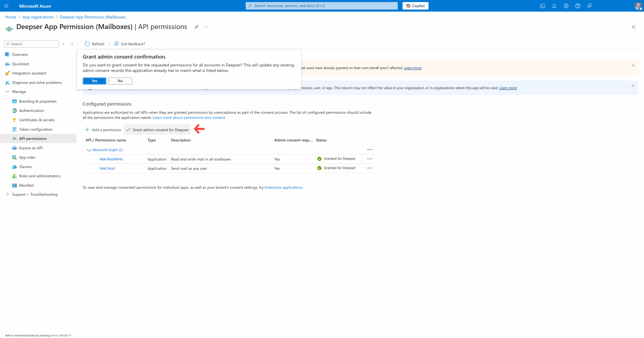This screenshot has width=644, height=338.
Task: Dismiss the orange warning banner
Action: tap(633, 65)
